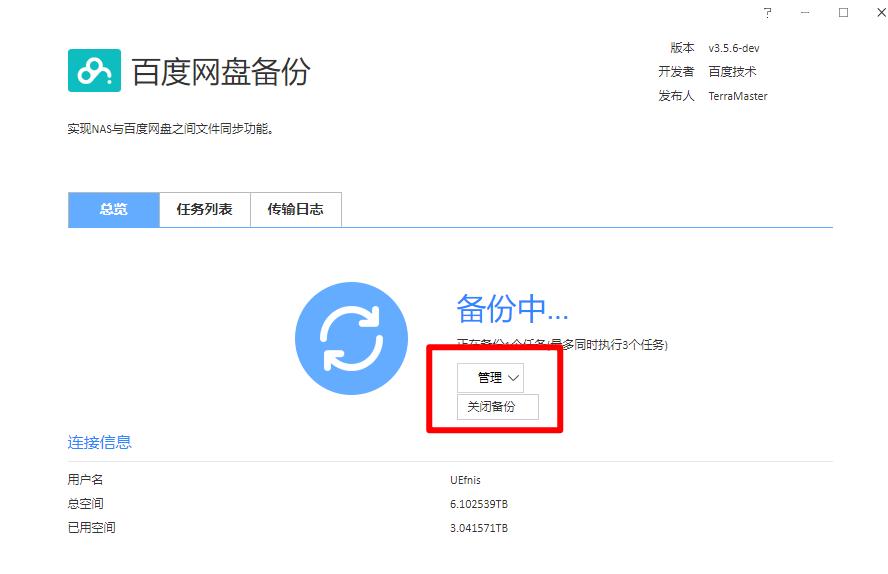Select the used space value 3.041571TB
Viewport: 888px width, 574px height.
pyautogui.click(x=479, y=528)
